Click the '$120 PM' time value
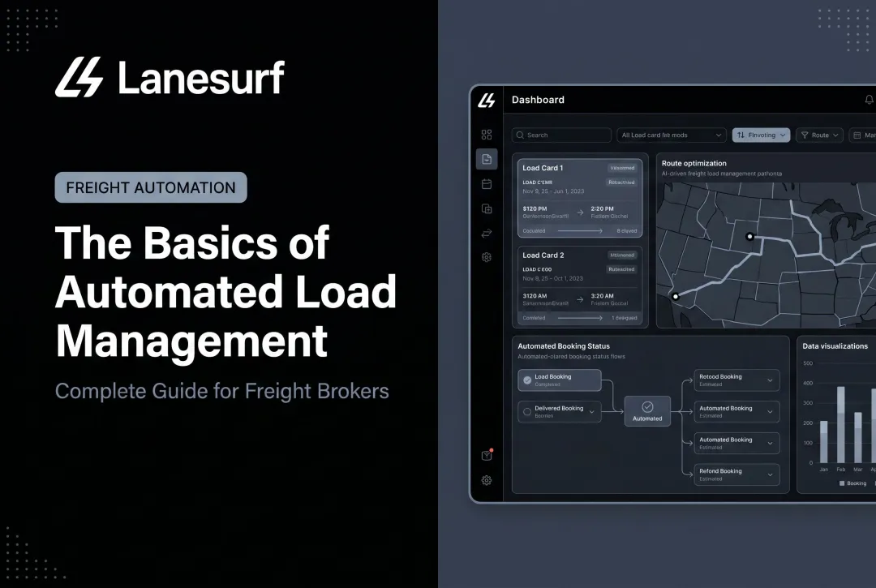 click(x=535, y=209)
